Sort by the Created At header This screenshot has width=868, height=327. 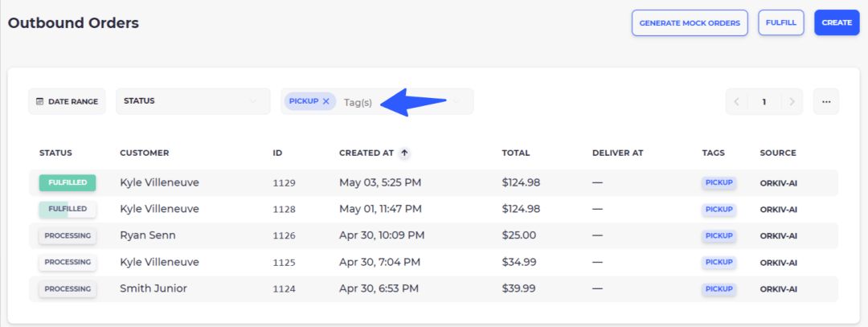click(x=366, y=153)
